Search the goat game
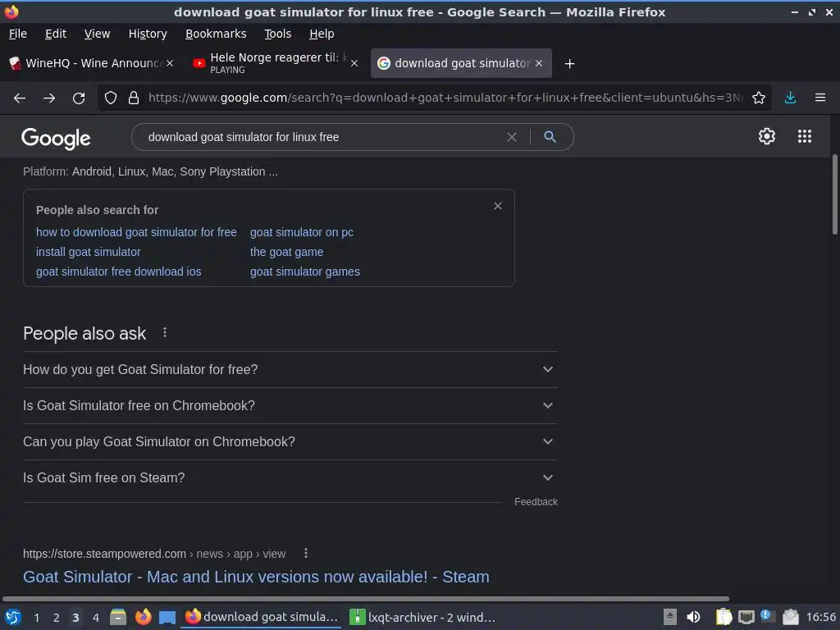The height and width of the screenshot is (630, 840). 286,252
